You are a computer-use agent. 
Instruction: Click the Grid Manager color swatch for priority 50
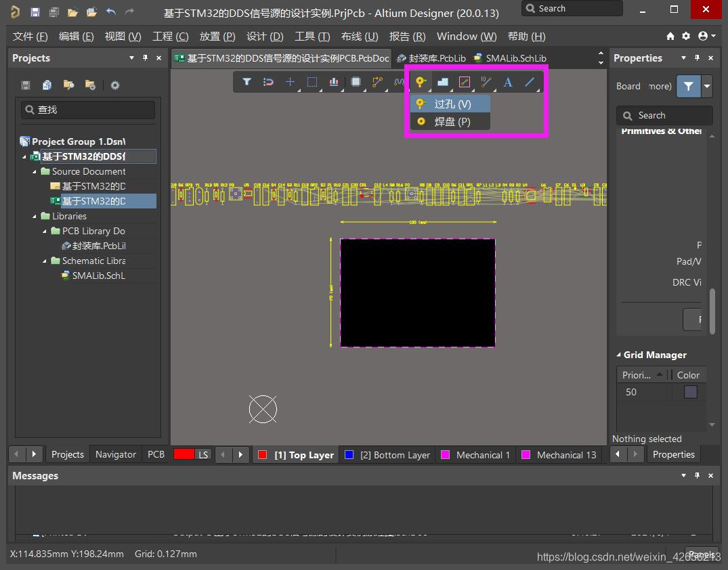(x=690, y=392)
